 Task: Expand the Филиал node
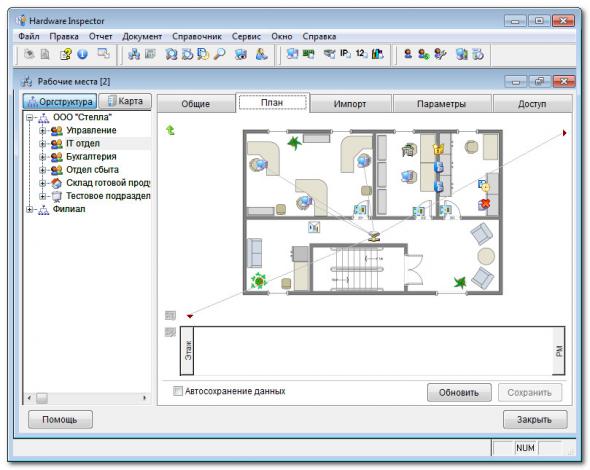click(29, 210)
